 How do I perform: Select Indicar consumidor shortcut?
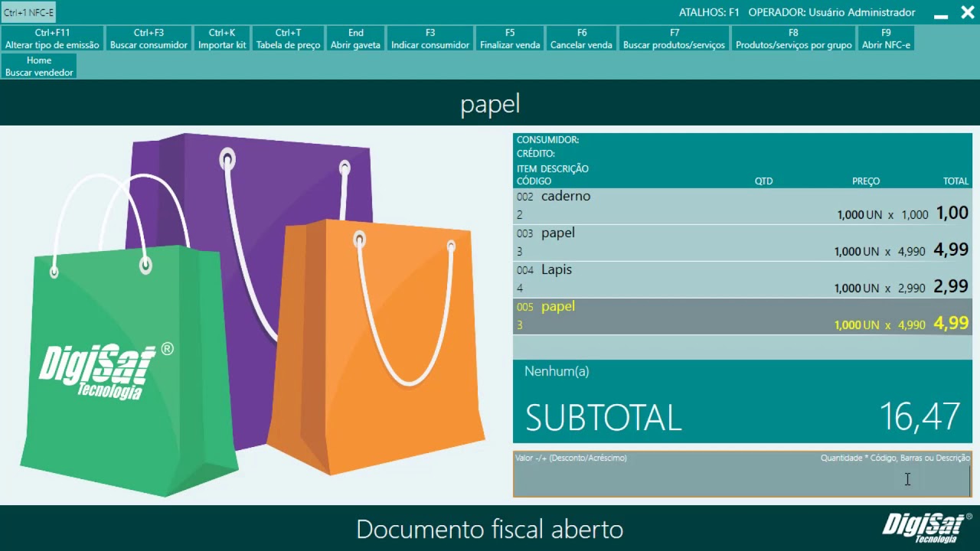(x=430, y=39)
